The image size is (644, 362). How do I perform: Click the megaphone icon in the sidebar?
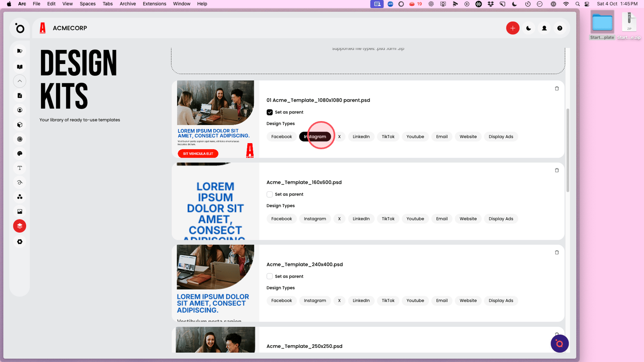tap(20, 51)
